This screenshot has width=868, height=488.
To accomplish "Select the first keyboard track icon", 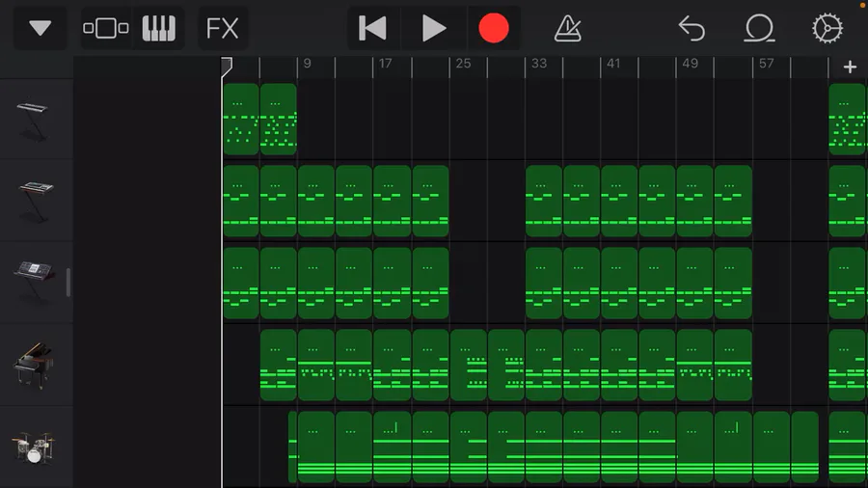I will 35,120.
